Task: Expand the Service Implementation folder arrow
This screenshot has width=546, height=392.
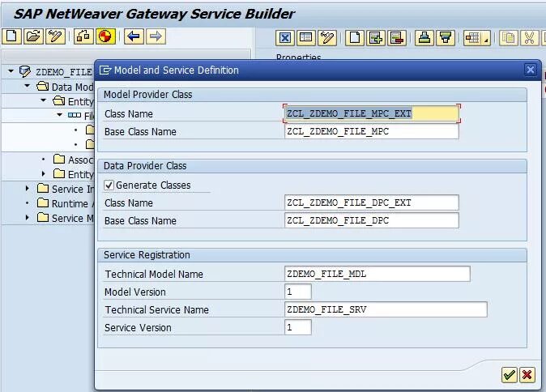Action: (x=28, y=189)
